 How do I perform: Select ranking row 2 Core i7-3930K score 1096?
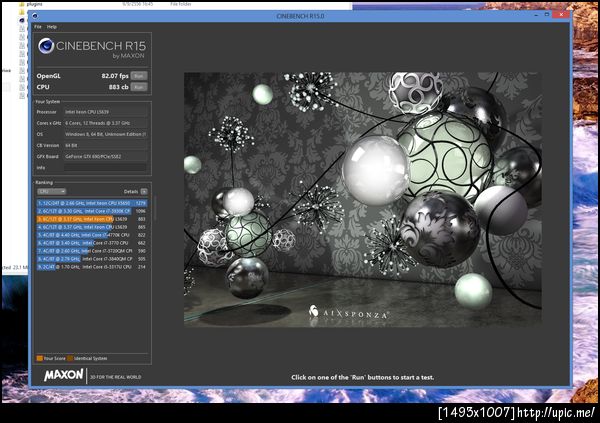click(x=92, y=211)
